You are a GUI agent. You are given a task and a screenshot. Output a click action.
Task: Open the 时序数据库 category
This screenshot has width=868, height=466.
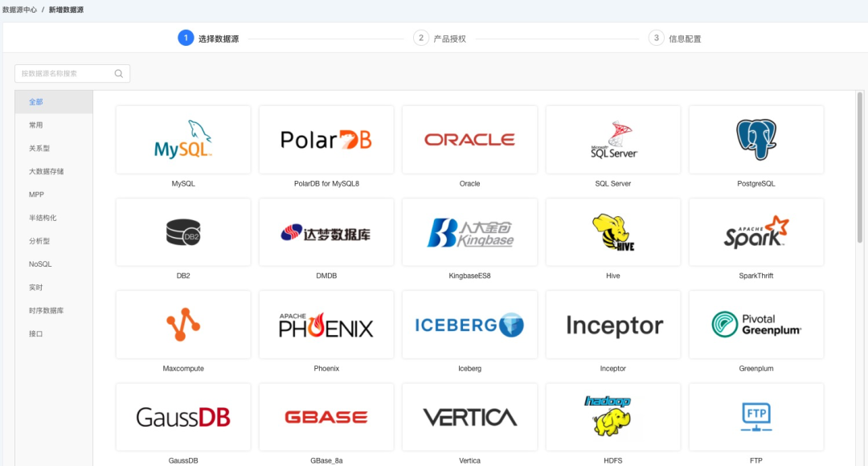54,311
